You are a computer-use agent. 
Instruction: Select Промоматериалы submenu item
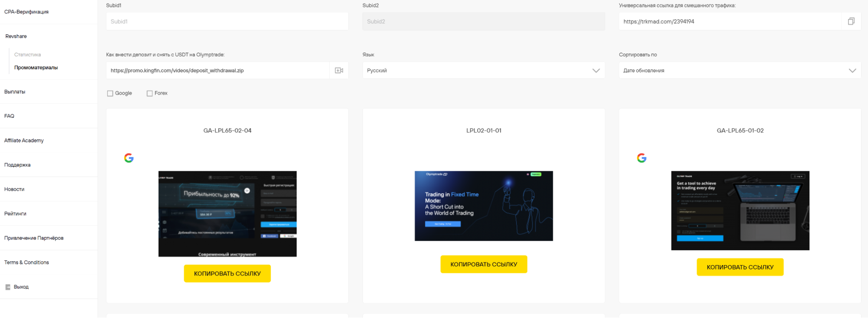pyautogui.click(x=36, y=68)
